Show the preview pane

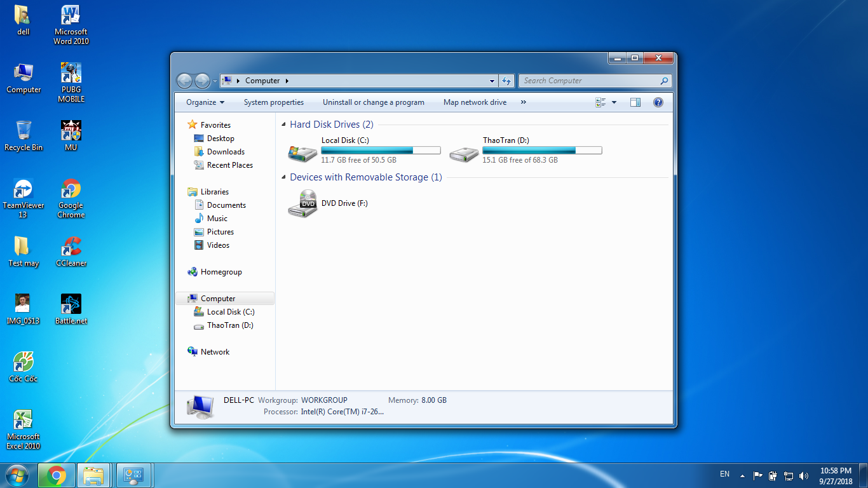pos(635,102)
